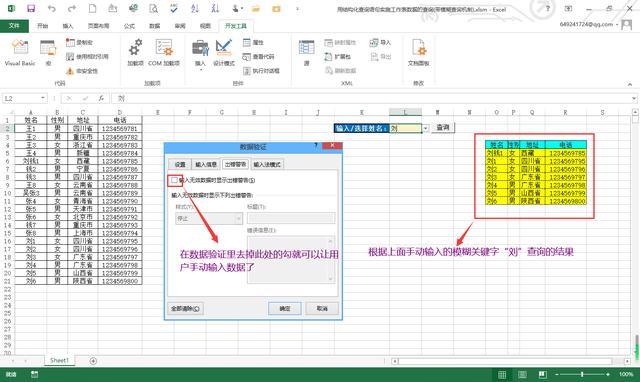Create new blank workbook icon
The height and width of the screenshot is (382, 640).
coord(93,8)
